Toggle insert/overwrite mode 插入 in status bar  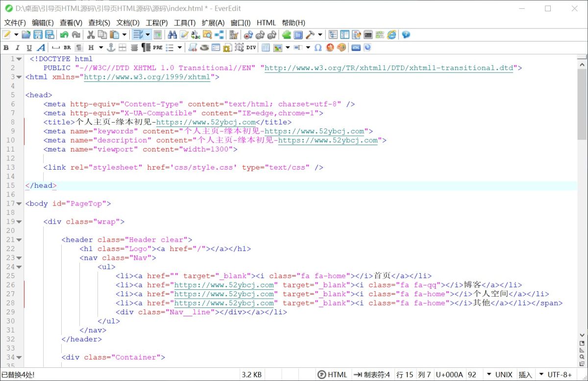pos(525,375)
